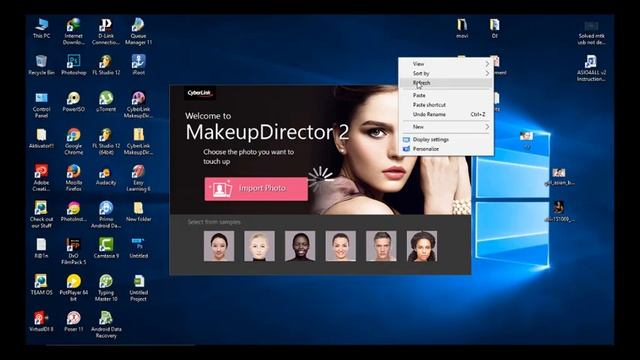Viewport: 640px width, 360px height.
Task: Select the TEAM OS desktop icon
Action: [x=41, y=285]
